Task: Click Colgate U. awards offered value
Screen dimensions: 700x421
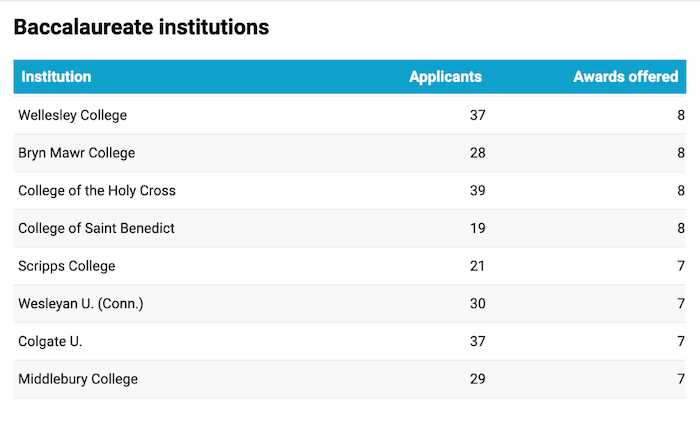Action: [x=680, y=341]
